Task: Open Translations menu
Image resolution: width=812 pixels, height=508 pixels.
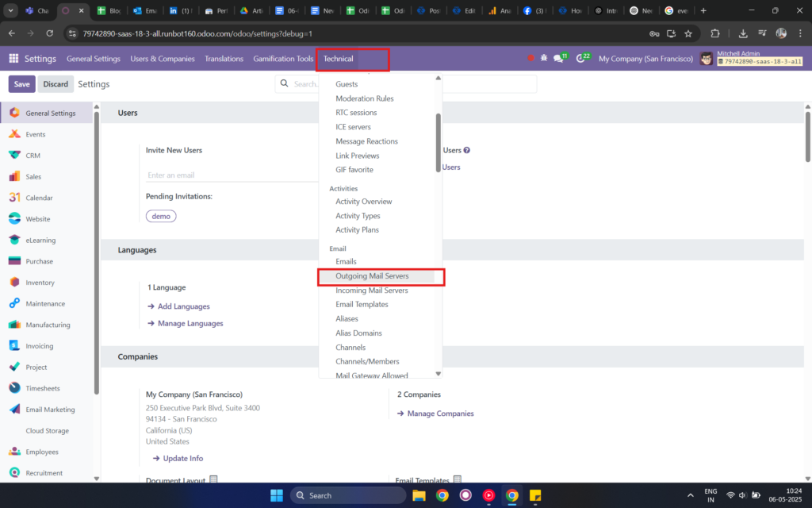Action: (x=224, y=59)
